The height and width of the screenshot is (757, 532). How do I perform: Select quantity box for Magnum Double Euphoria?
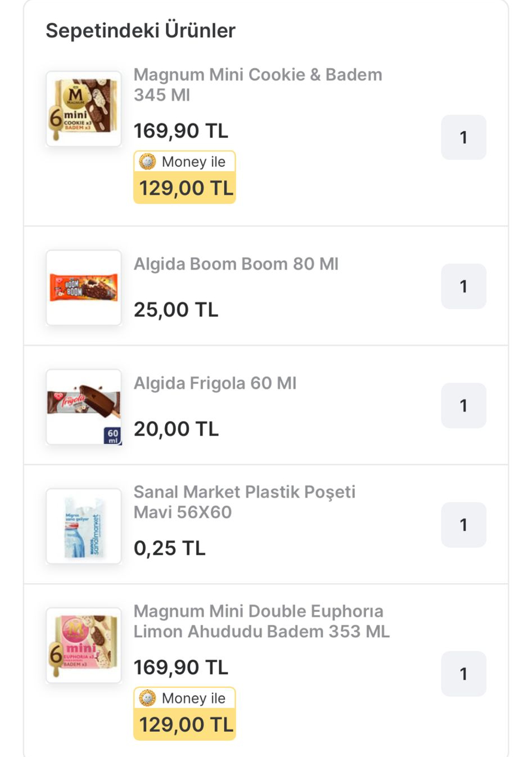(463, 674)
